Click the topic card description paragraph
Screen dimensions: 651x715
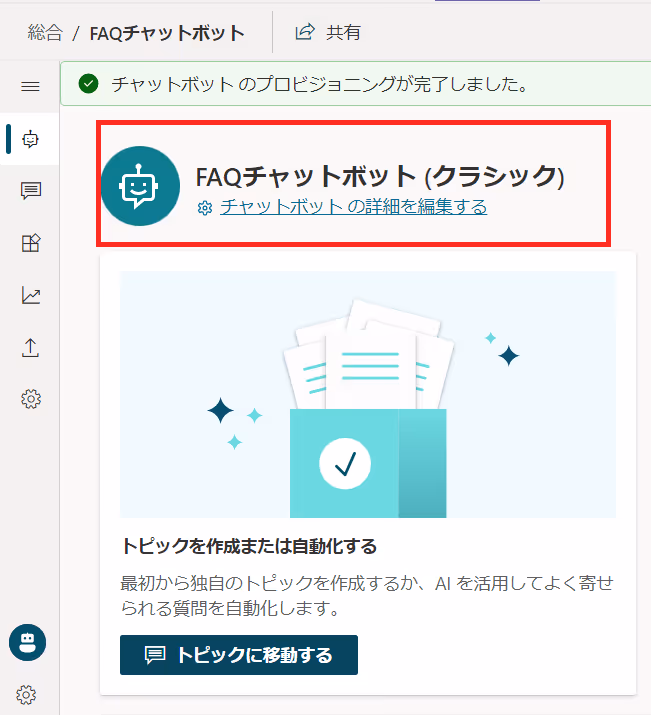(367, 596)
